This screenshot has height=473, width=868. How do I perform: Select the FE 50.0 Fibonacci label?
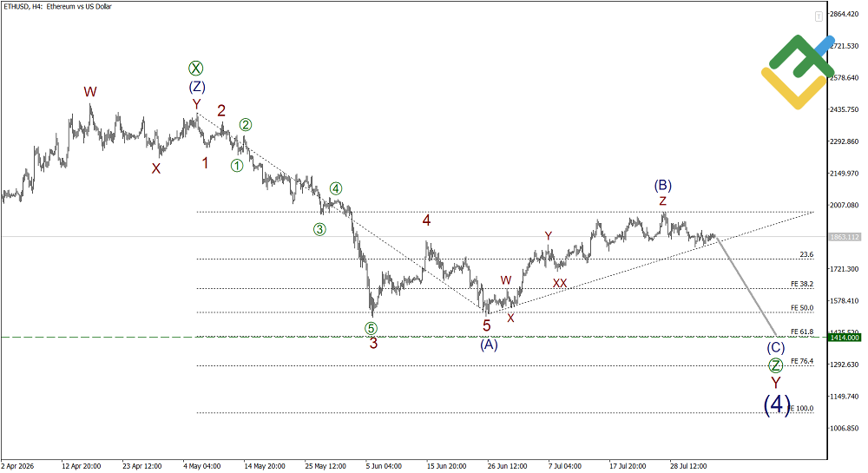tap(802, 307)
